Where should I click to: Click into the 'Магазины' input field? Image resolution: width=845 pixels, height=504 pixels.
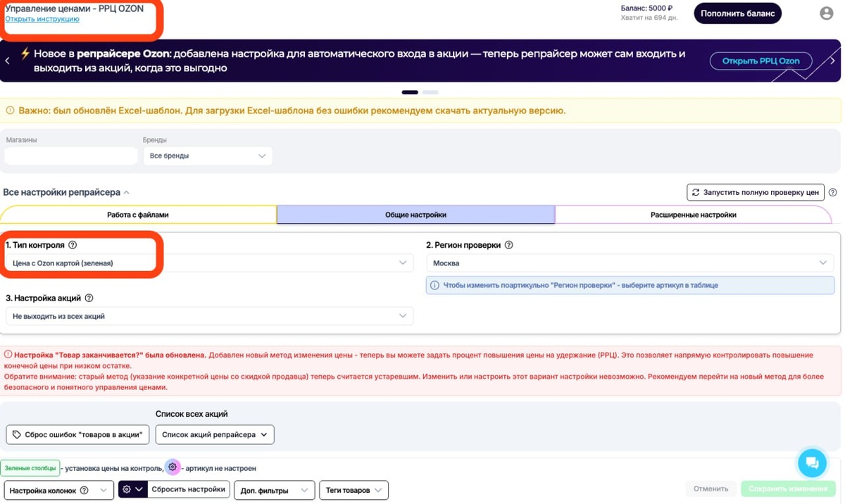70,156
